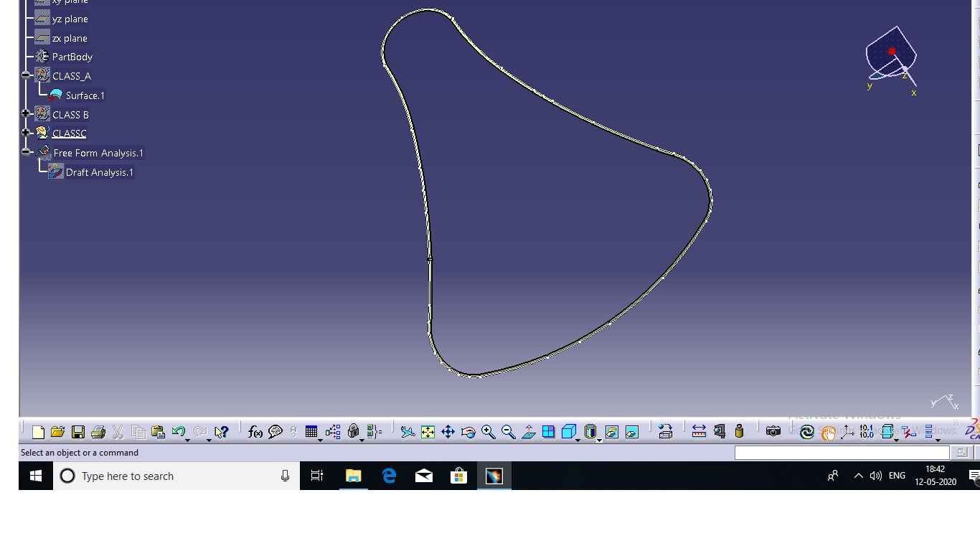
Task: Expand the CLASS B tree node
Action: click(x=26, y=113)
